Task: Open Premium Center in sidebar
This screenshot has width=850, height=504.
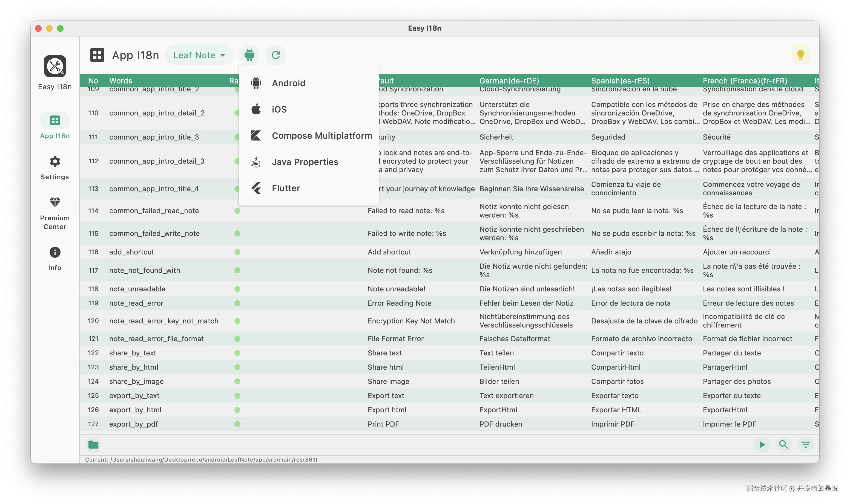Action: tap(55, 213)
